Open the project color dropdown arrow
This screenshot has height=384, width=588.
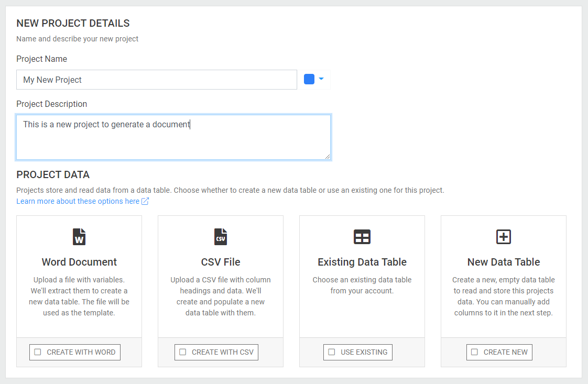(321, 79)
